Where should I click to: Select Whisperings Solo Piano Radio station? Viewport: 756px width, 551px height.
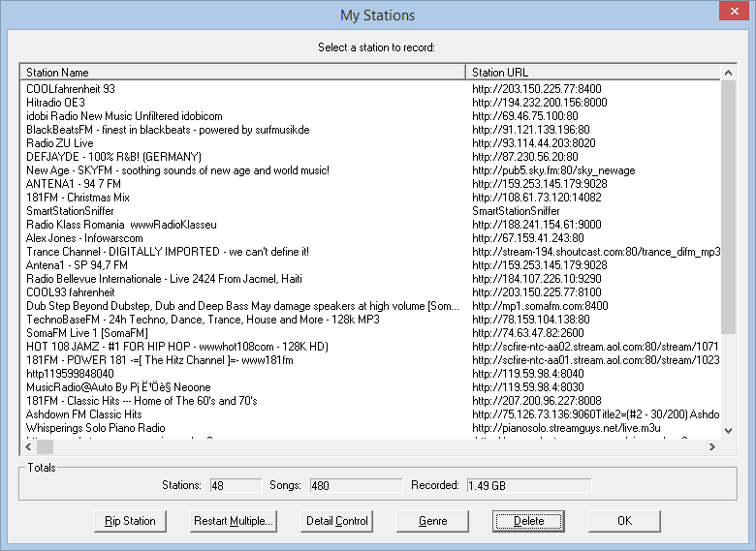[x=95, y=428]
